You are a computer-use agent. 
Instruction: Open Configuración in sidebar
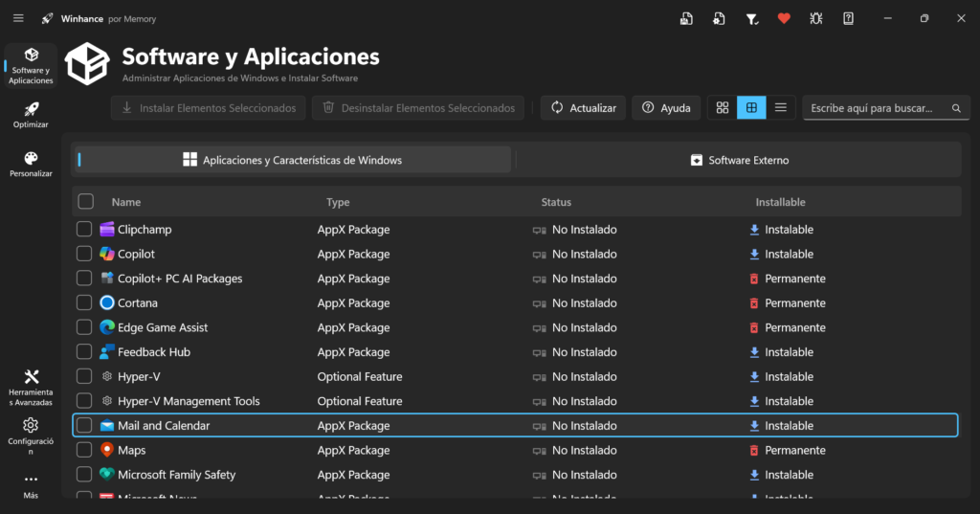point(31,436)
